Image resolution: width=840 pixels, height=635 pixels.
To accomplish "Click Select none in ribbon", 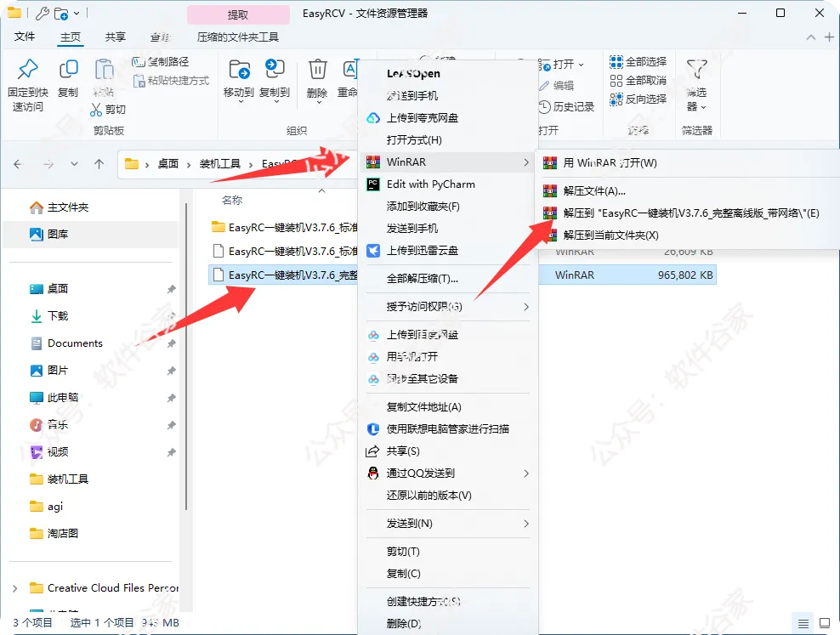I will (x=638, y=81).
